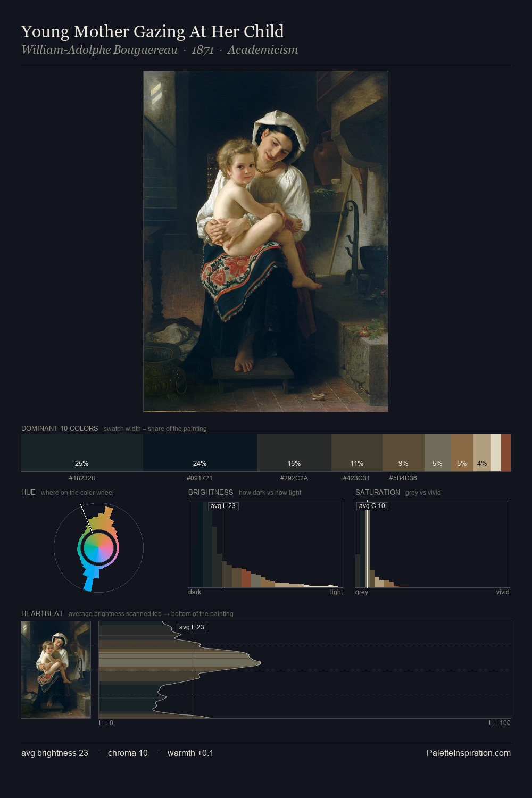
Task: Click the 'avg C 10' saturation label
Action: [x=372, y=506]
